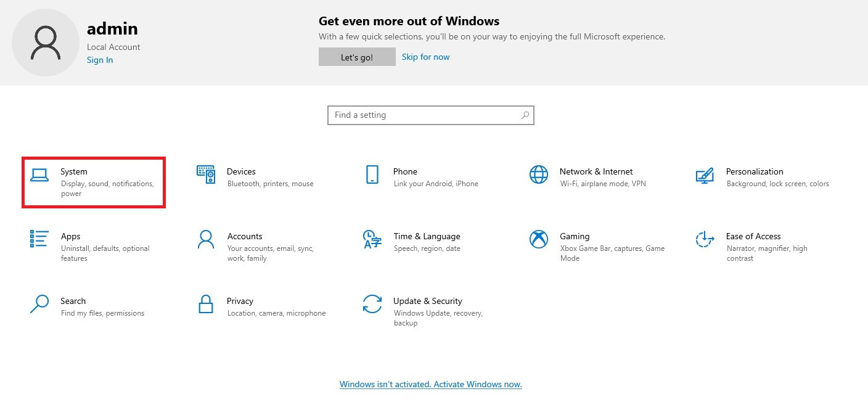Open Privacy padlock icon
The image size is (868, 418).
click(x=206, y=304)
